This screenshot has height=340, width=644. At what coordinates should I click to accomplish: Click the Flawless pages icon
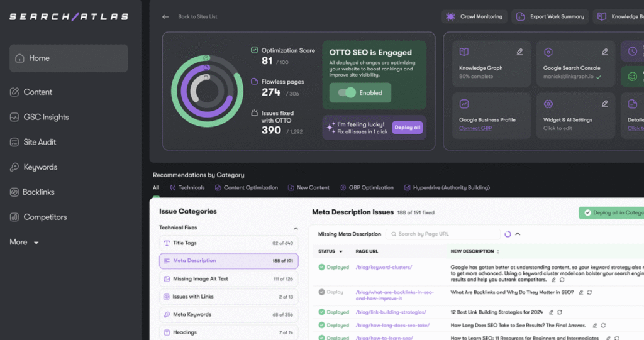pos(254,81)
